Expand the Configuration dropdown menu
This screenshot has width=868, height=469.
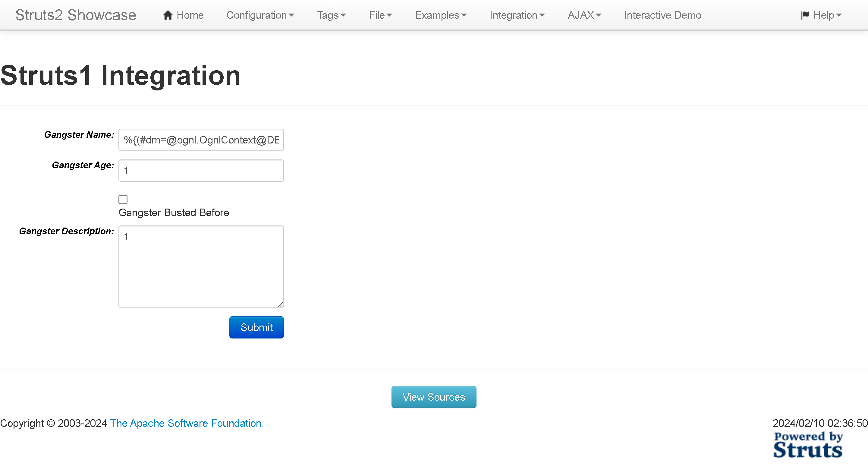[x=260, y=15]
